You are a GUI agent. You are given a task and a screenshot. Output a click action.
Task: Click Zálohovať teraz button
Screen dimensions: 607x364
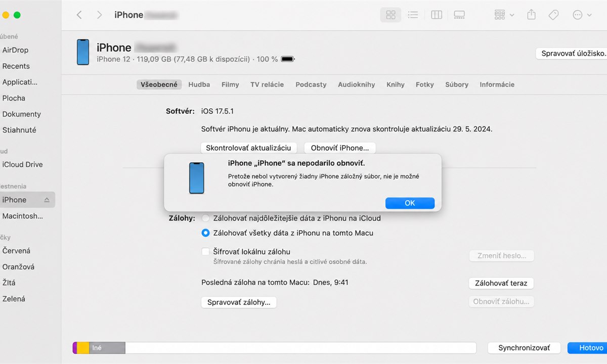[x=501, y=283]
